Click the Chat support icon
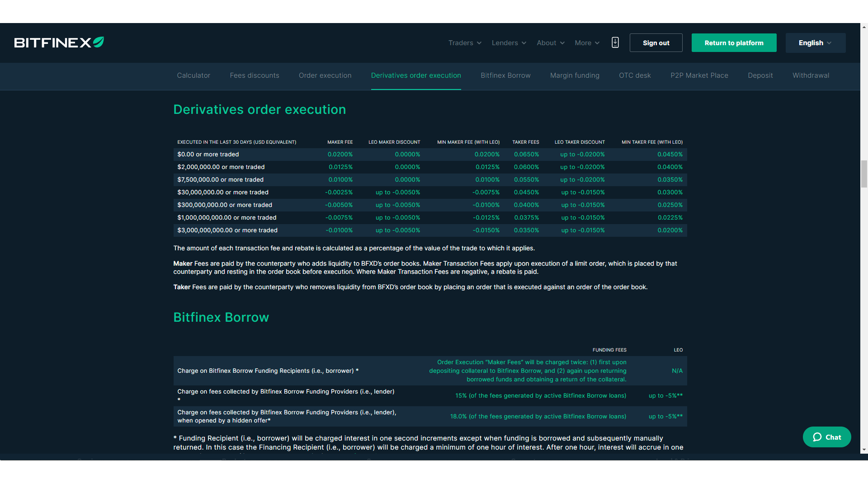 [x=827, y=437]
